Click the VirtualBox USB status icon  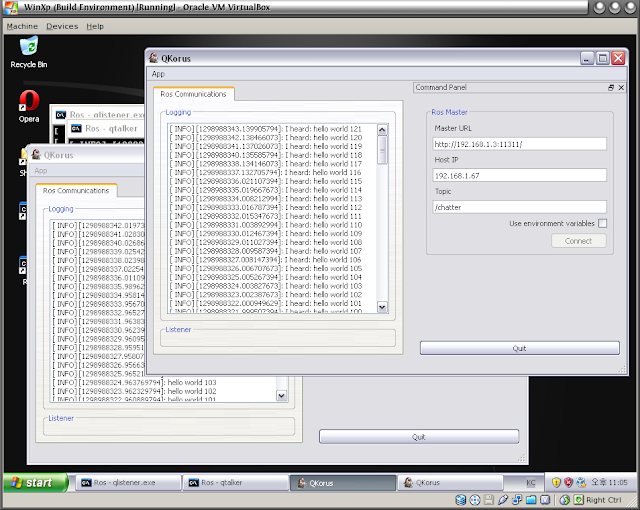point(503,500)
